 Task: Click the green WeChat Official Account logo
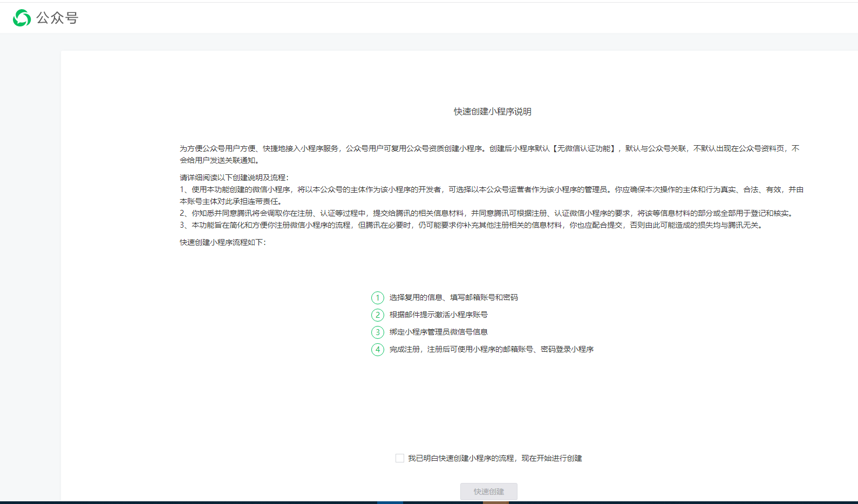click(22, 18)
